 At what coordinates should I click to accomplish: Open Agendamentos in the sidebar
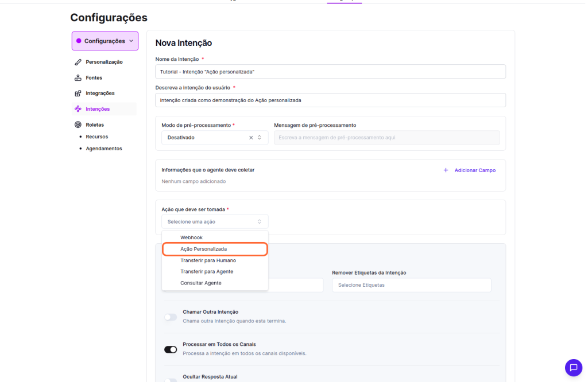[104, 149]
